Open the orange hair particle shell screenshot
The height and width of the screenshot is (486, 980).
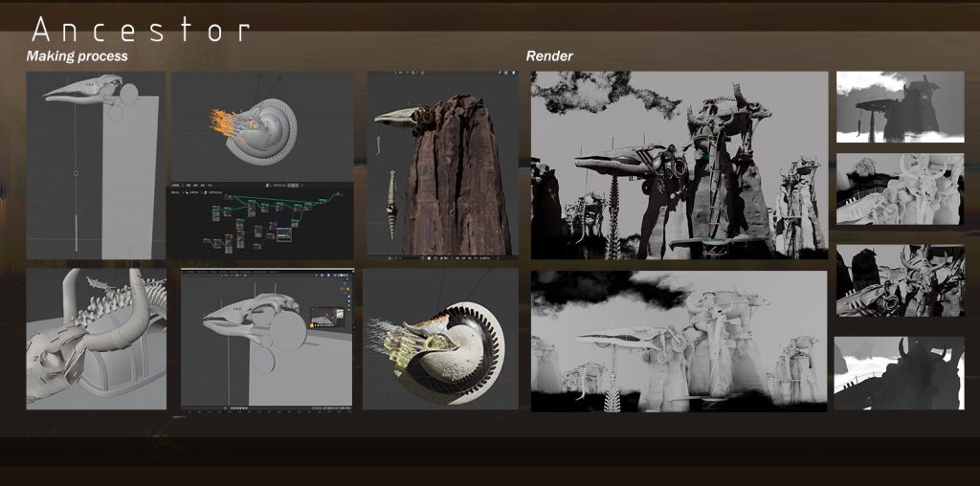point(262,127)
